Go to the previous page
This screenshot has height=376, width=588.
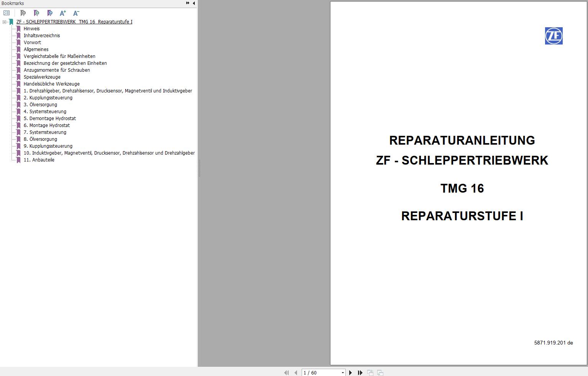(x=296, y=373)
